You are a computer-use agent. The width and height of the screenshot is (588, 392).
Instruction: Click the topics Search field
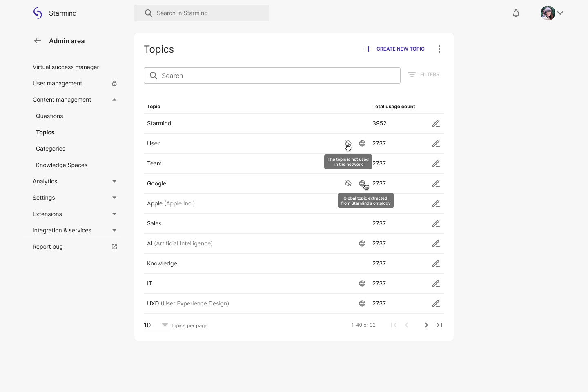pos(272,76)
